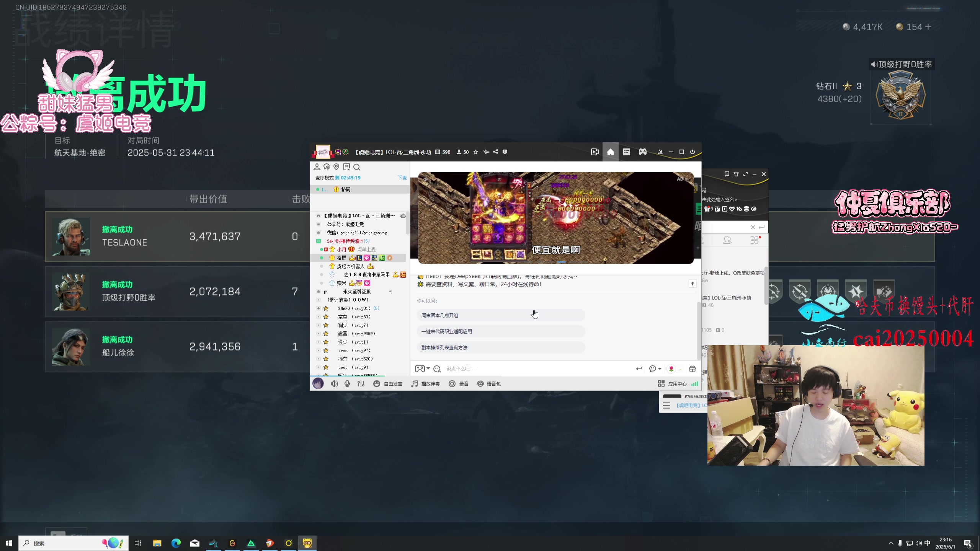
Task: Click user 虞姬の机器人 in channel list
Action: coord(351,266)
